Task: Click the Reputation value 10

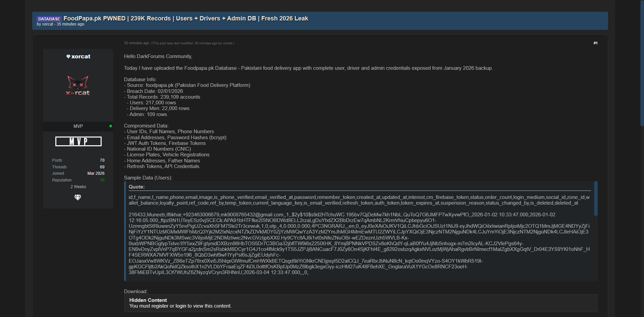Action: point(102,180)
